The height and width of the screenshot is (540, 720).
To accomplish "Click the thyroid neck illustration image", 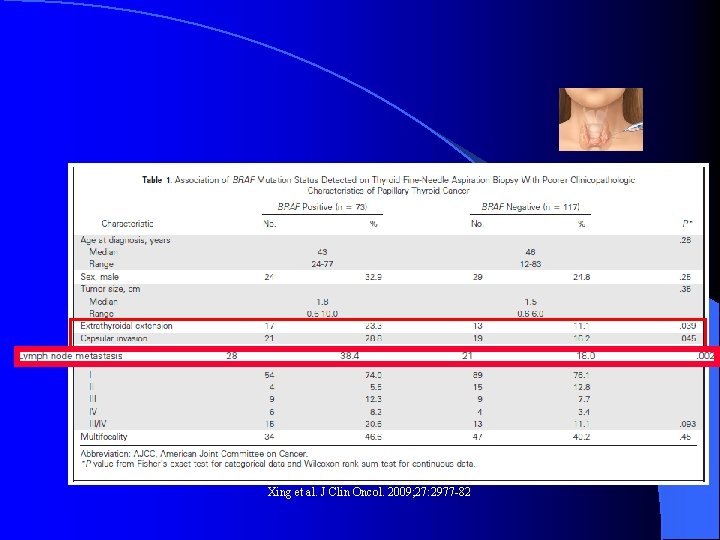I will (x=601, y=119).
